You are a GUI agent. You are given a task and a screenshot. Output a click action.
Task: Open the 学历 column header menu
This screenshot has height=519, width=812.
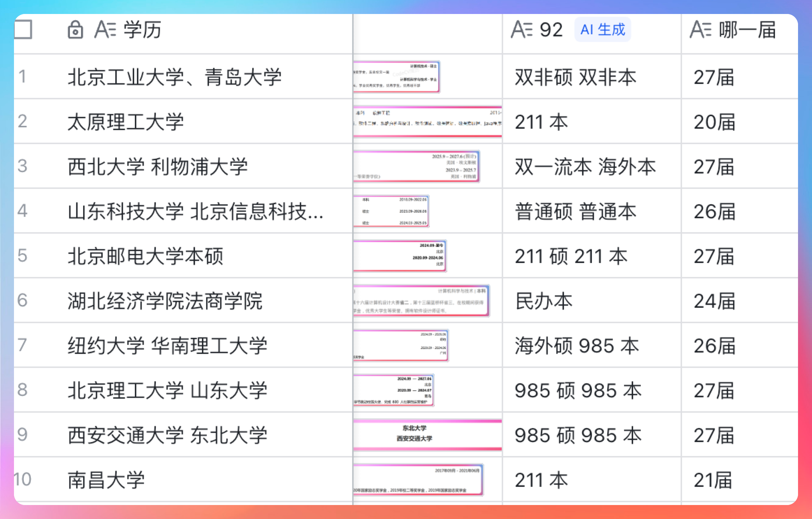point(143,29)
